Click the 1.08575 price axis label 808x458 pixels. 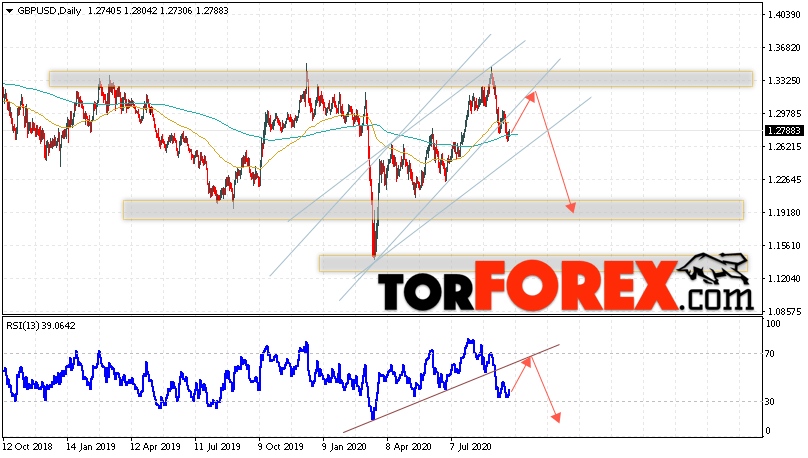coord(783,312)
